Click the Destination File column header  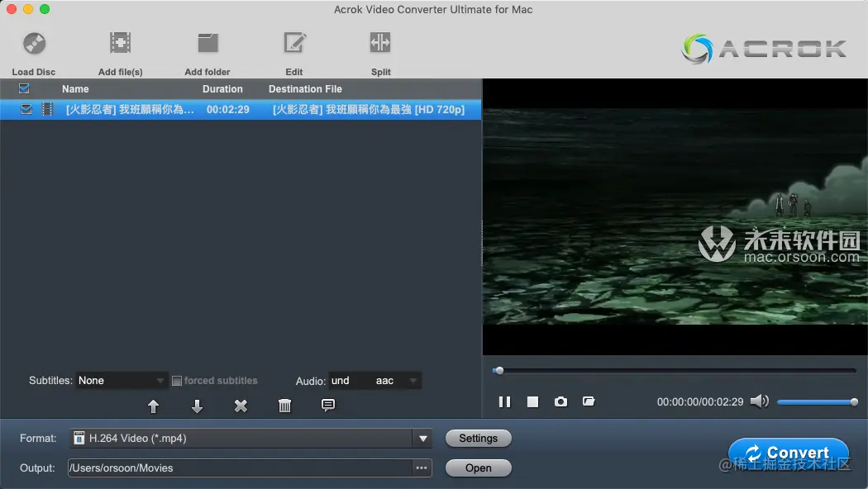(305, 89)
